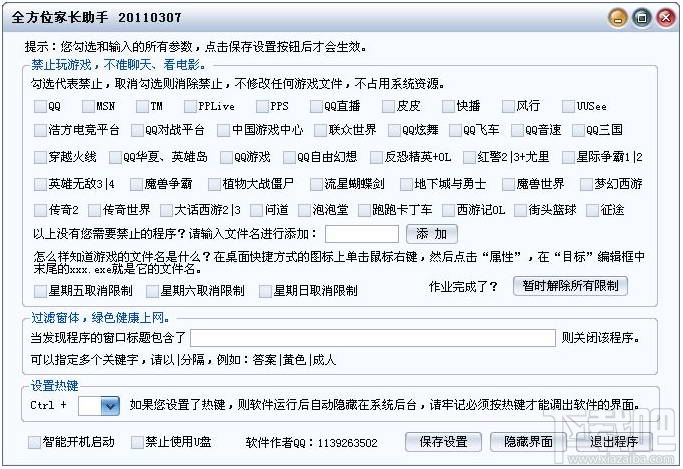Check the TM option

[142, 106]
